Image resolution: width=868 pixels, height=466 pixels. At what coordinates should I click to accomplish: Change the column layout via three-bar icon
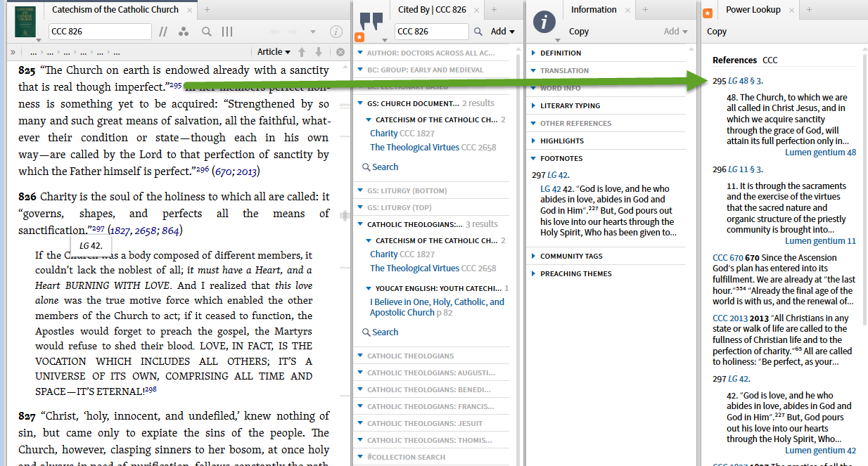[x=227, y=32]
